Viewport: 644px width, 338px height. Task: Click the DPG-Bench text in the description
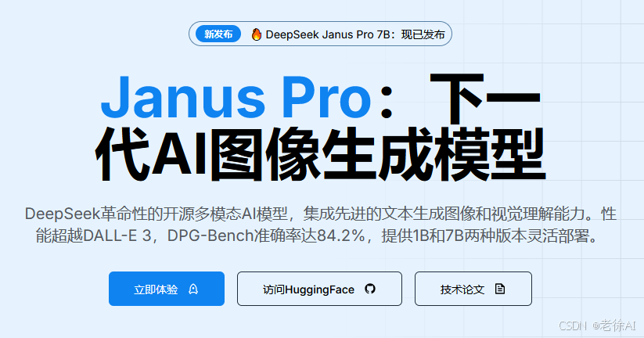click(x=210, y=236)
